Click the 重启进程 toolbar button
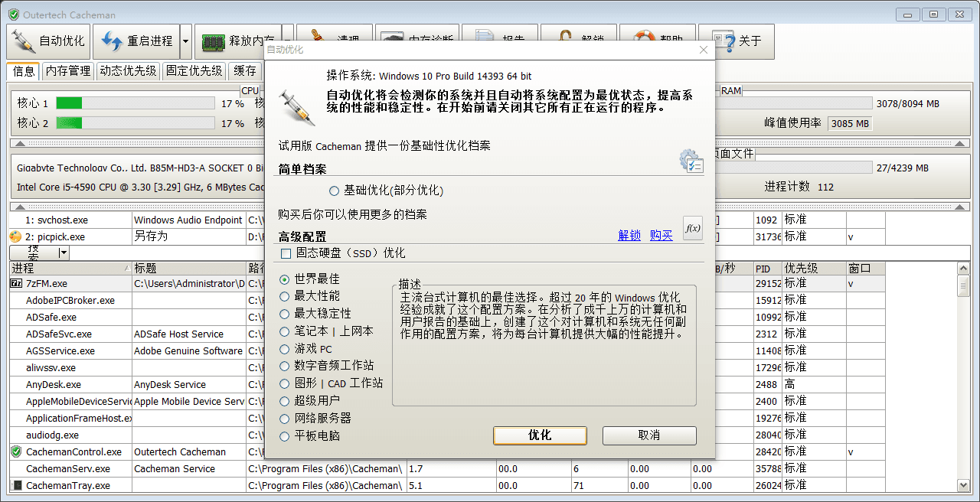Viewport: 980px width, 502px height. tap(136, 41)
